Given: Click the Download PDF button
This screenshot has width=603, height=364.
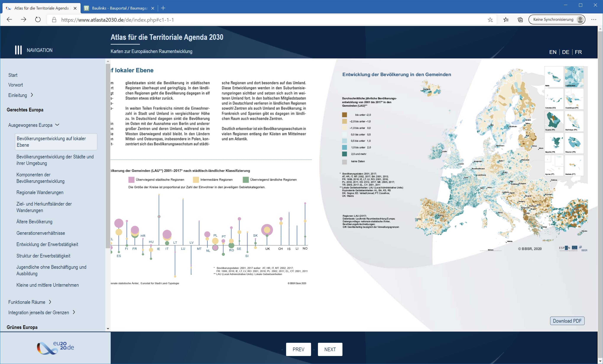Looking at the screenshot, I should 567,321.
